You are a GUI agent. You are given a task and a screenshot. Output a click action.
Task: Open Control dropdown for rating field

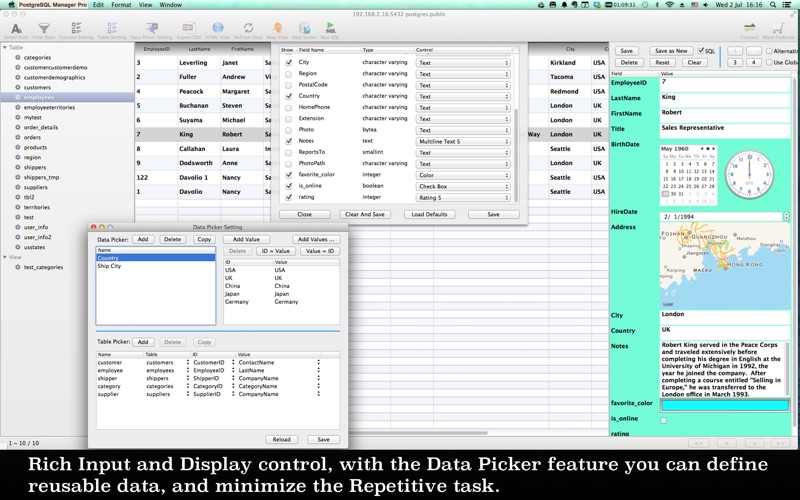point(463,197)
